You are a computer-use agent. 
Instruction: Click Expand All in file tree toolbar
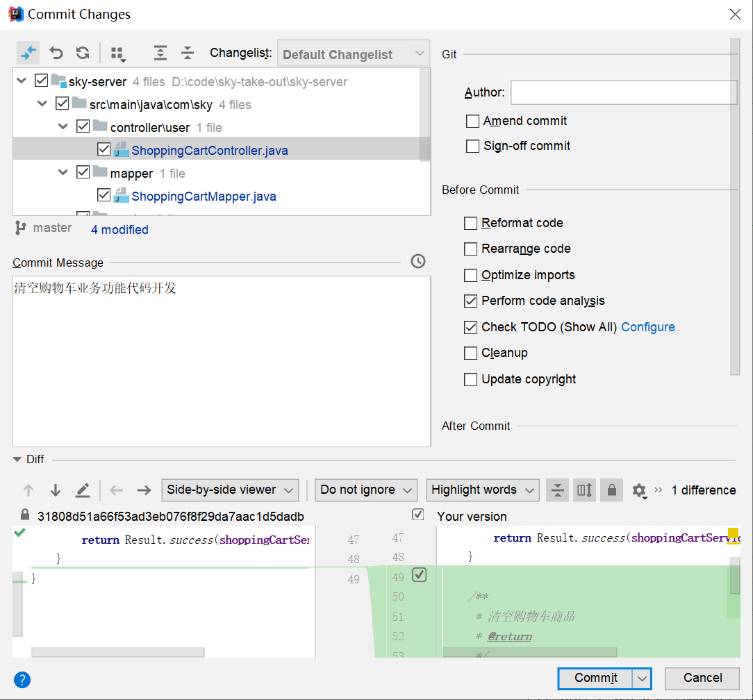tap(160, 53)
